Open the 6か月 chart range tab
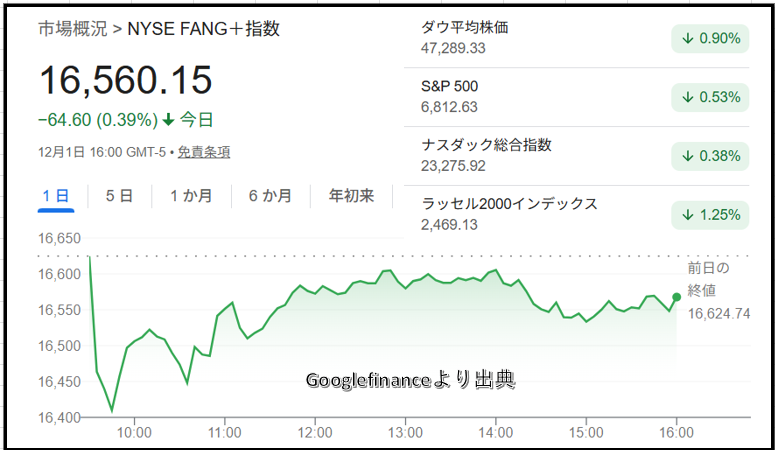Viewport: 775px width, 450px height. [270, 196]
